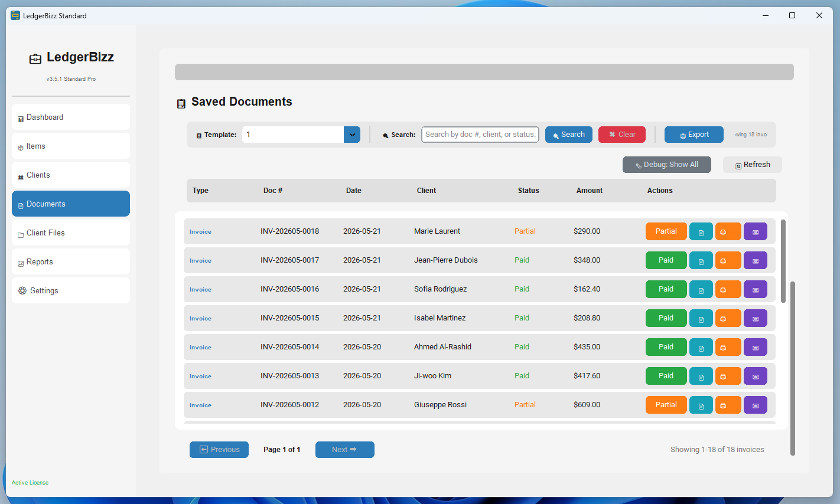
Task: Click the Page 1 of 1 indicator
Action: tap(282, 450)
